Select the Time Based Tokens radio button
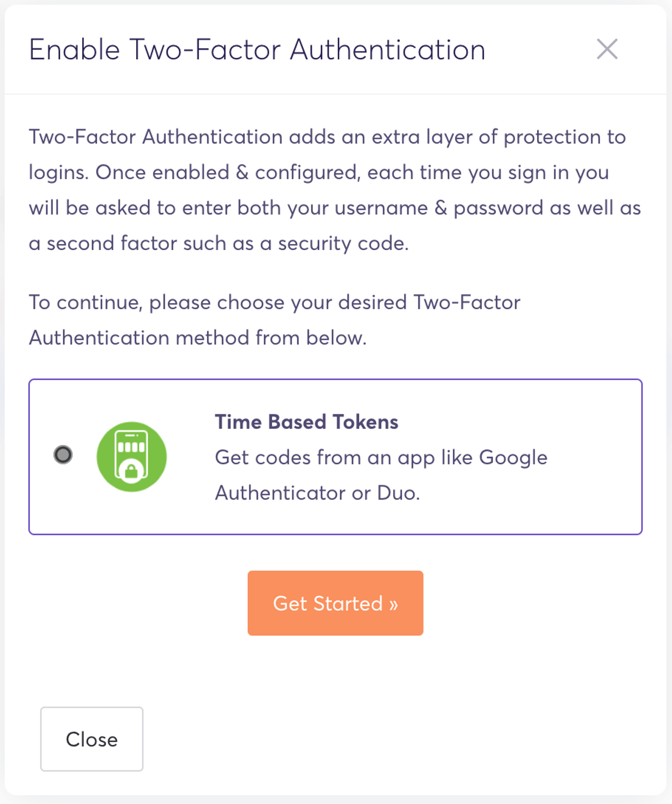The width and height of the screenshot is (672, 804). (x=63, y=455)
